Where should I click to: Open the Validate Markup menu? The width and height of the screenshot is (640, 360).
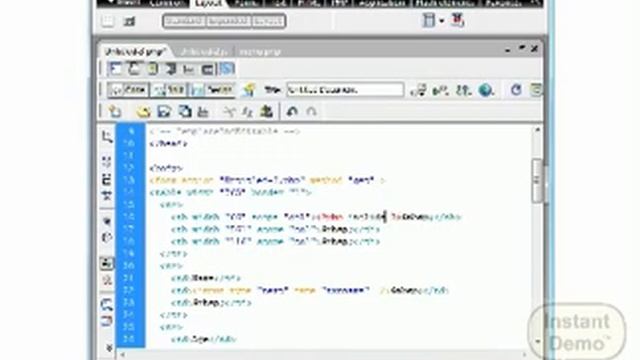pos(463,90)
